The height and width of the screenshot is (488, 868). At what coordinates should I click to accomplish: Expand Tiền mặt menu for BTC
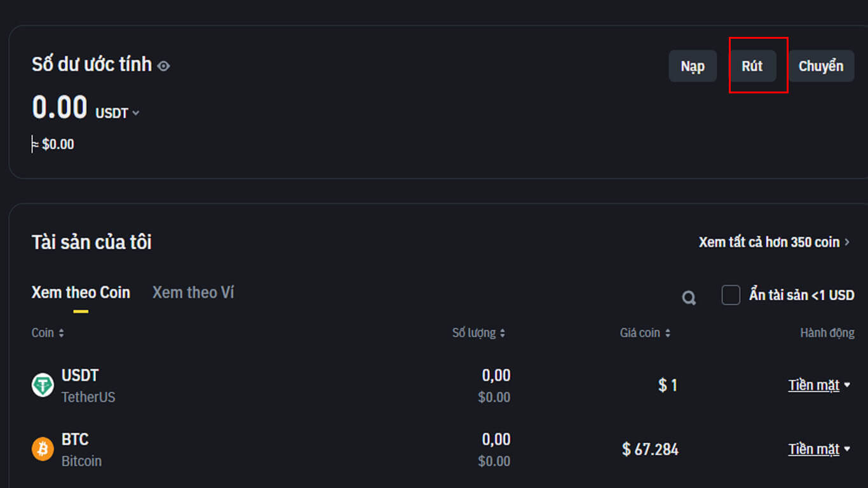[819, 449]
